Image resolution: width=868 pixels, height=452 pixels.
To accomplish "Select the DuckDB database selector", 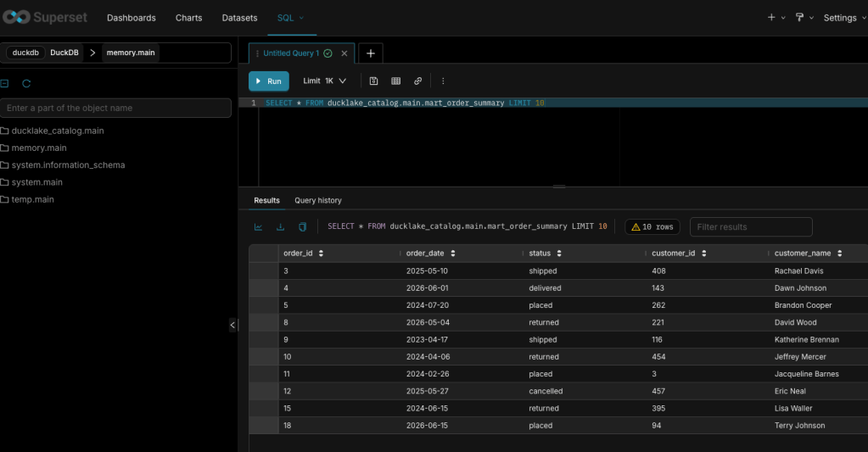I will [x=44, y=53].
